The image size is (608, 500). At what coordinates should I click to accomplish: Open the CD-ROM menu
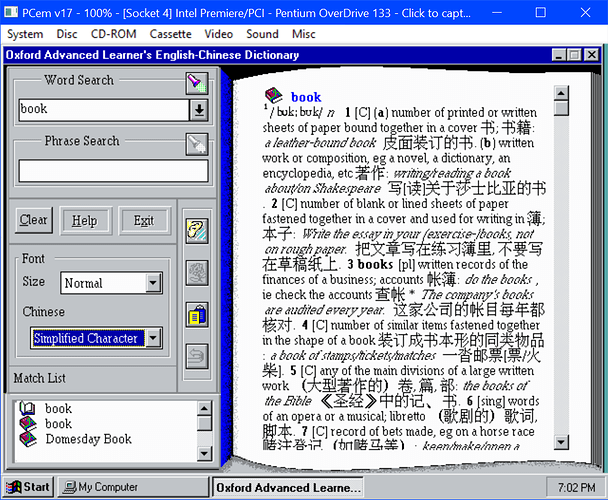coord(113,34)
